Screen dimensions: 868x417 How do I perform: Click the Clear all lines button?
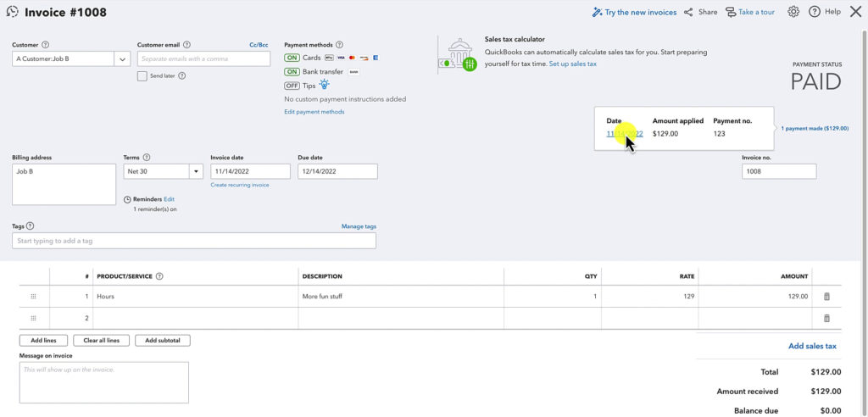[x=101, y=341]
